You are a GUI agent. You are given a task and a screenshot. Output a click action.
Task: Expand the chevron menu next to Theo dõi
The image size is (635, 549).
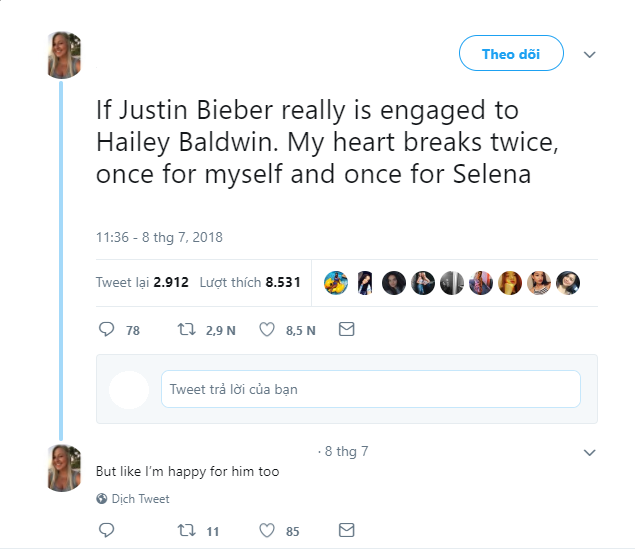[589, 54]
